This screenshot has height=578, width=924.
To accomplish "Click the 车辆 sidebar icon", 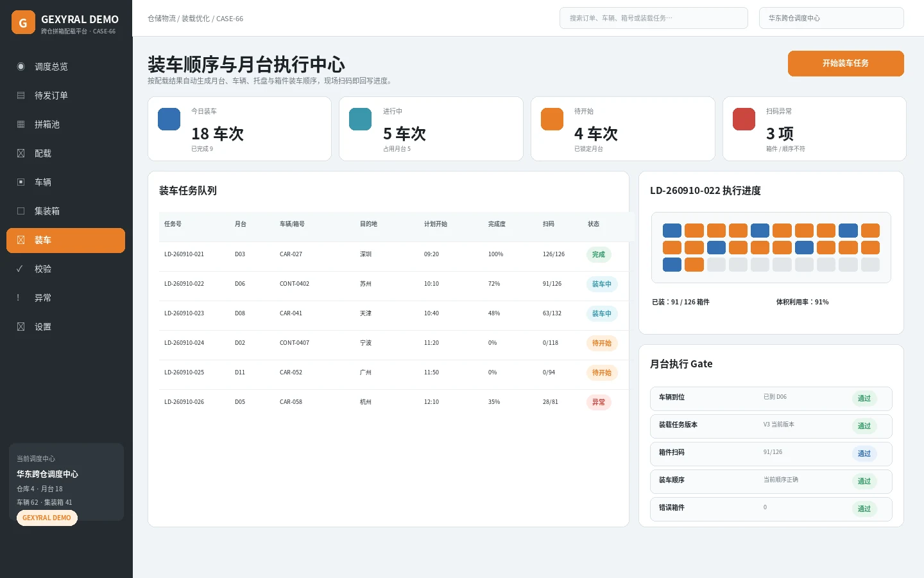I will 21,182.
